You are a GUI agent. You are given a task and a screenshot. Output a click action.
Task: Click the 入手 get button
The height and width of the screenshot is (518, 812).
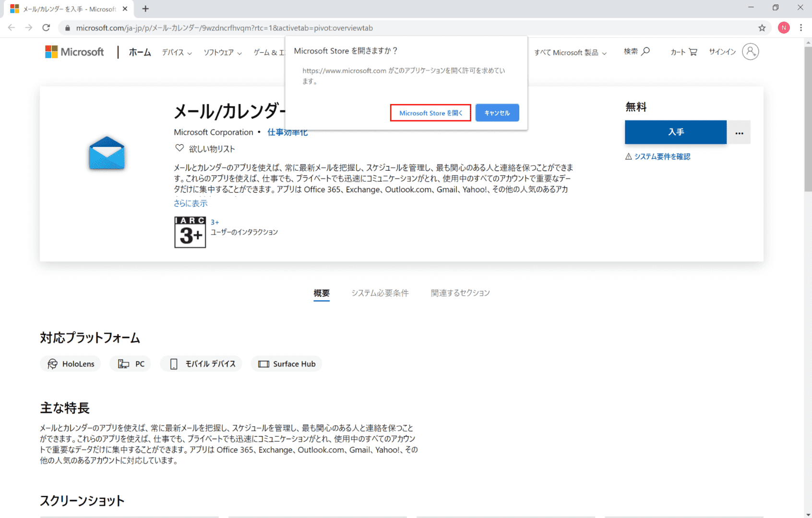click(x=676, y=132)
